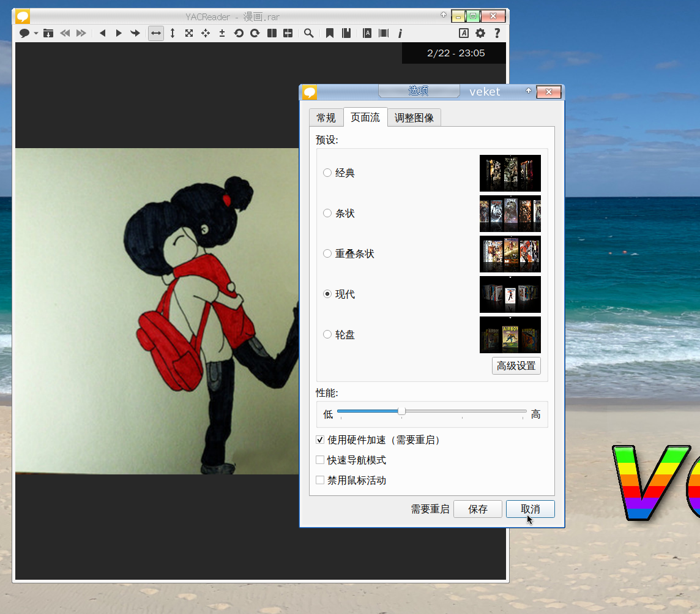Select fit-to-height mode
This screenshot has width=700, height=614.
tap(173, 33)
